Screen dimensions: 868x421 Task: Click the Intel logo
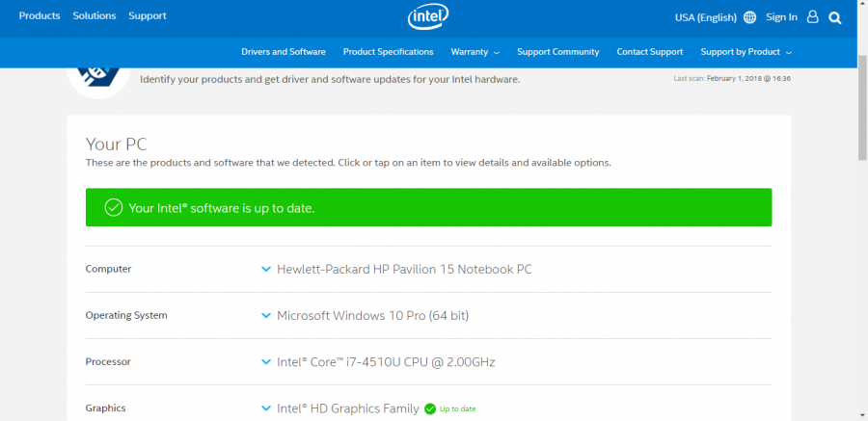point(429,16)
